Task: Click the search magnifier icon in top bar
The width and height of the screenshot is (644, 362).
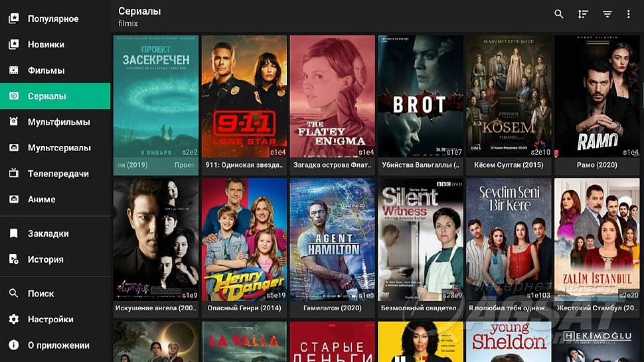Action: [558, 14]
